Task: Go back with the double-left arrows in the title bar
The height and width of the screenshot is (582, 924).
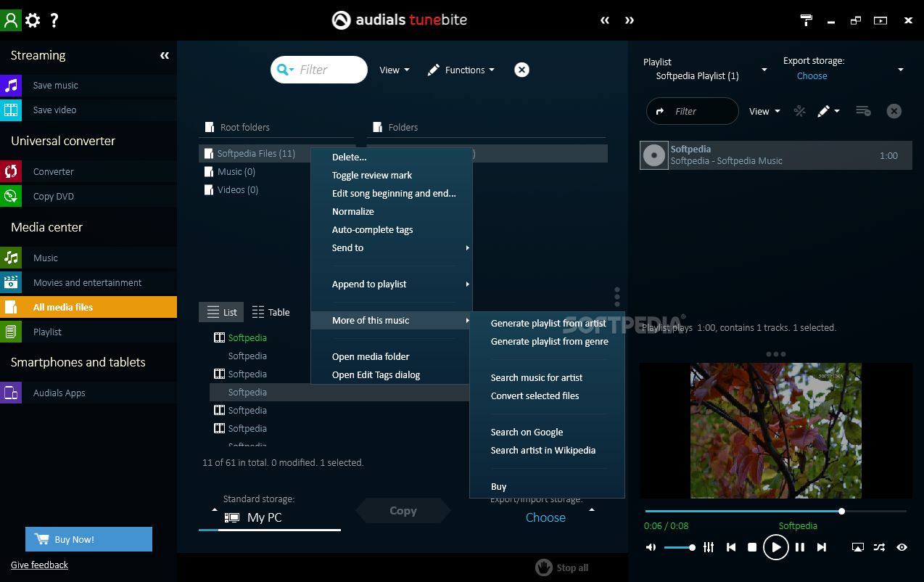Action: point(605,20)
